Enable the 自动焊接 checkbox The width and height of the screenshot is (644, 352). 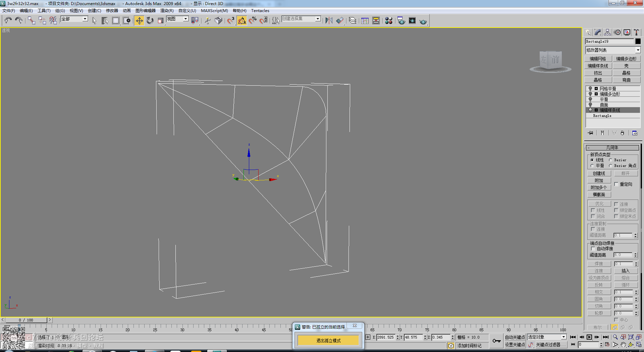[x=593, y=249]
